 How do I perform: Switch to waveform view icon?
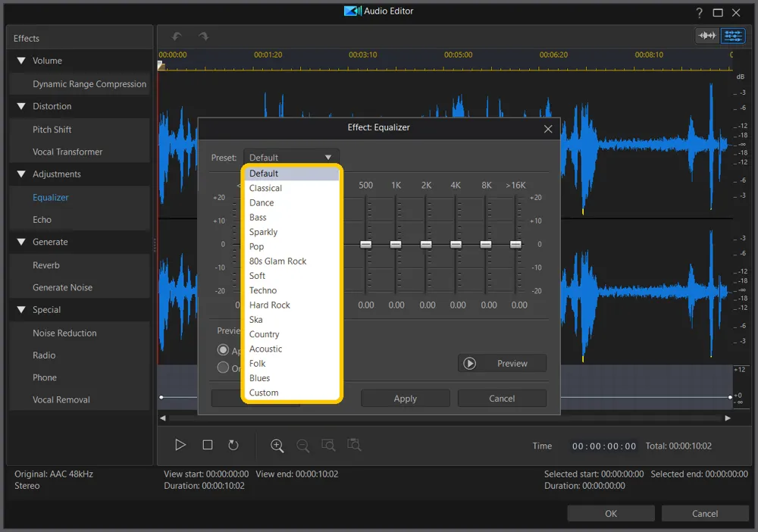pos(707,36)
